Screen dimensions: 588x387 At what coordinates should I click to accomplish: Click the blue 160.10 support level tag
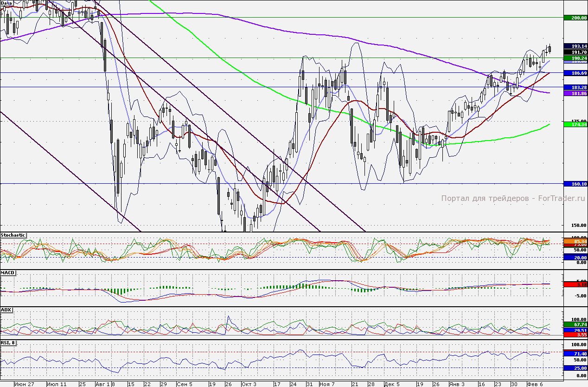pos(575,184)
